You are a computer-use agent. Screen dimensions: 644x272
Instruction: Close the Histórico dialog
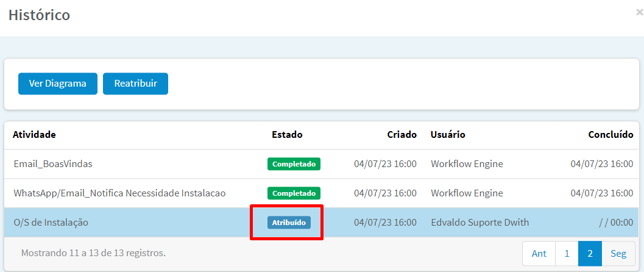pos(639,13)
